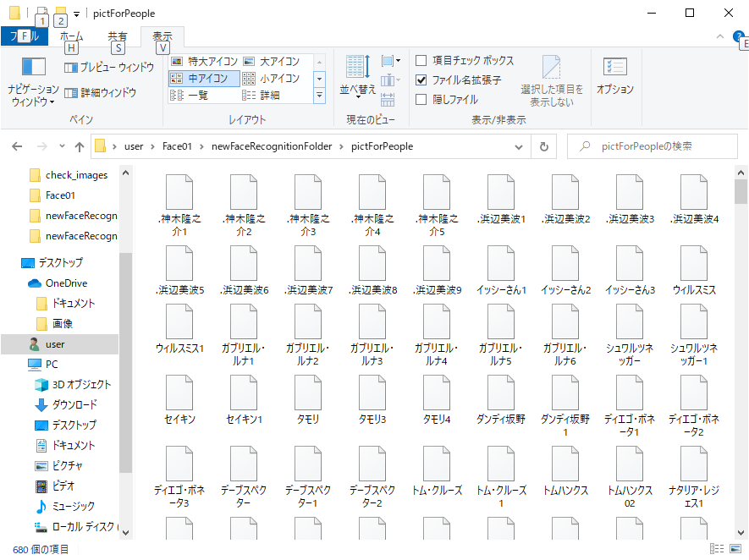Click the Options (オプション) button
749x560 pixels.
(614, 76)
